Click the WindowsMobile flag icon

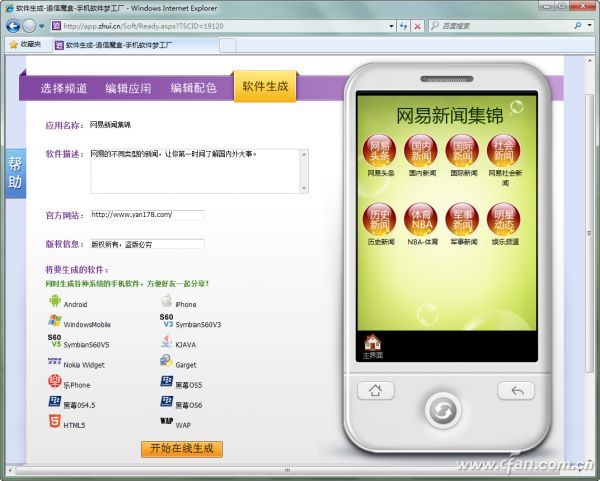point(55,321)
